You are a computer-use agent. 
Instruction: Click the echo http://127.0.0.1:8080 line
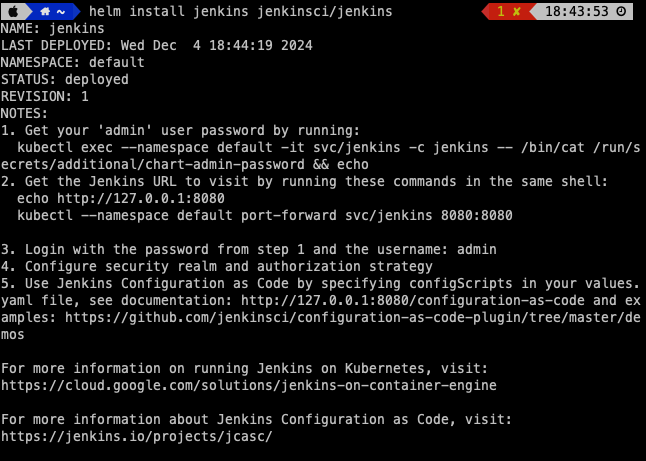[121, 199]
